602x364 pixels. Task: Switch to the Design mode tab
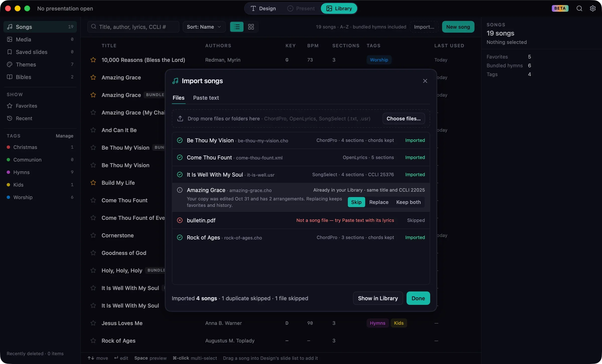pyautogui.click(x=263, y=9)
